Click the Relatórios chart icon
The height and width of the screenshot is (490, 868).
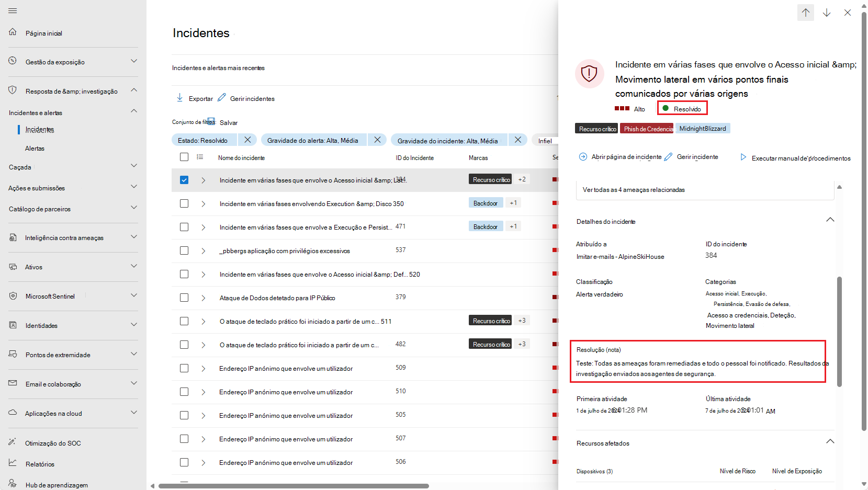[x=13, y=463]
